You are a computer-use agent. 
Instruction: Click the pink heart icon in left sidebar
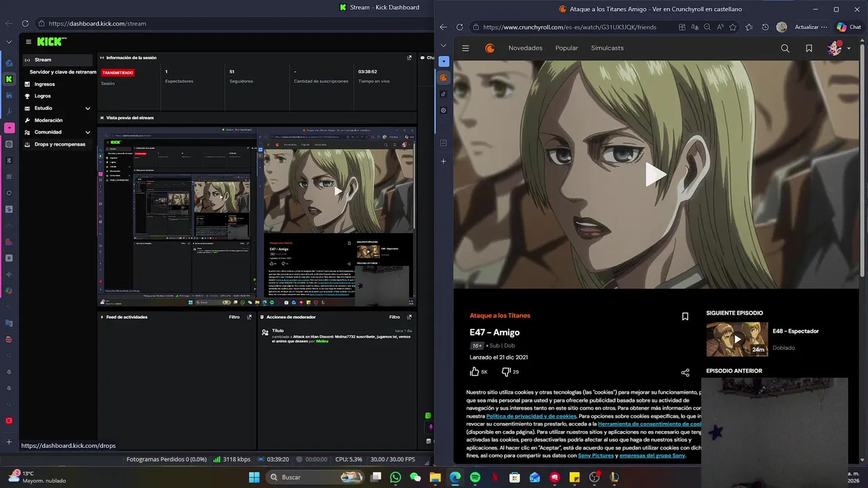[9, 128]
